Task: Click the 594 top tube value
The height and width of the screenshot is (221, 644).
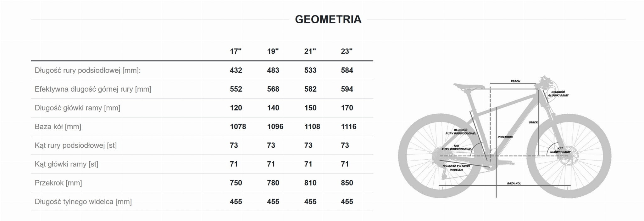Action: pos(347,89)
